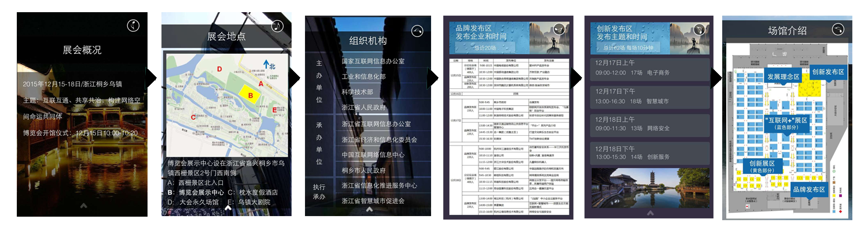The width and height of the screenshot is (868, 230).
Task: Expand up chevron below 展会概况 screen
Action: pos(83,205)
